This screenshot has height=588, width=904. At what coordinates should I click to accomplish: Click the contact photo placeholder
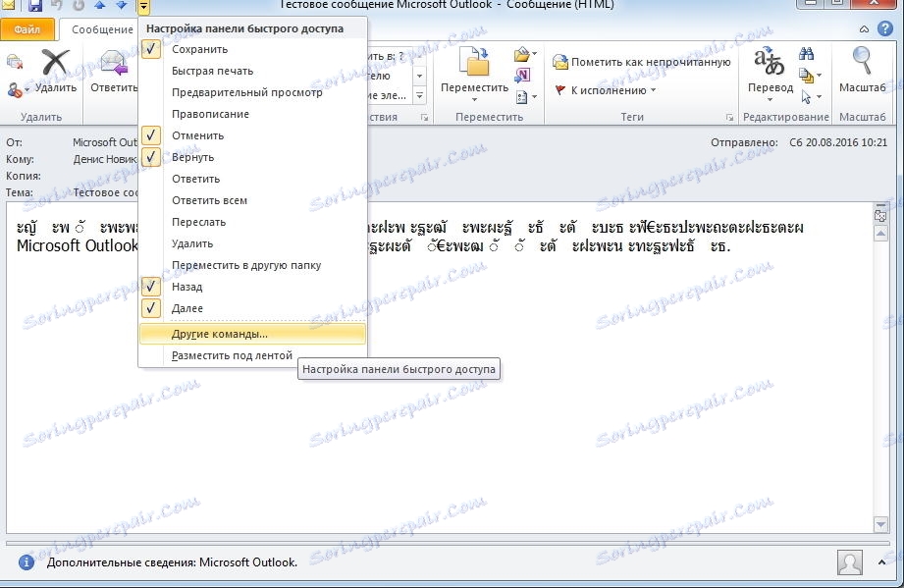click(x=849, y=562)
